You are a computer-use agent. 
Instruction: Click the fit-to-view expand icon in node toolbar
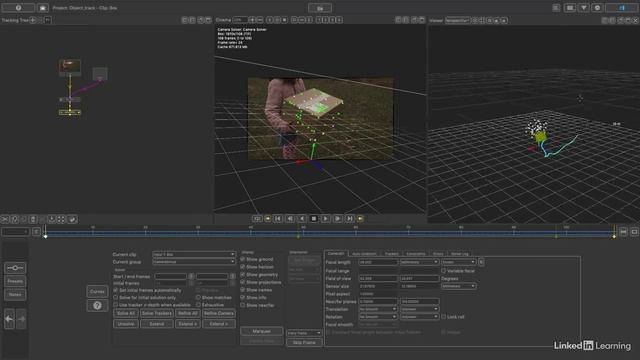61,220
